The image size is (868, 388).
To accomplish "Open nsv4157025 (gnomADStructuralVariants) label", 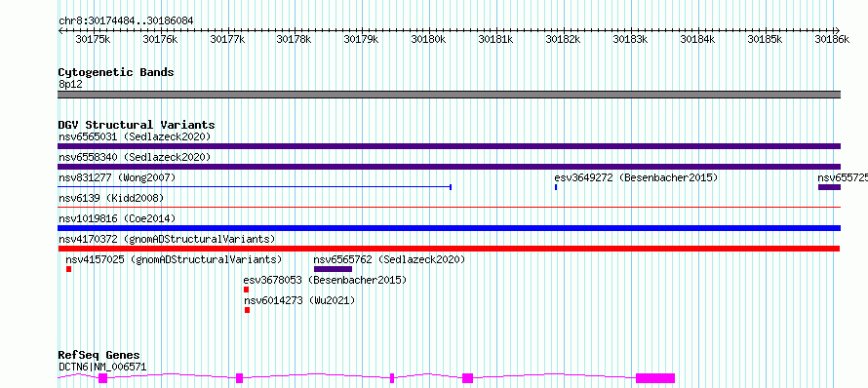I will coord(174,259).
